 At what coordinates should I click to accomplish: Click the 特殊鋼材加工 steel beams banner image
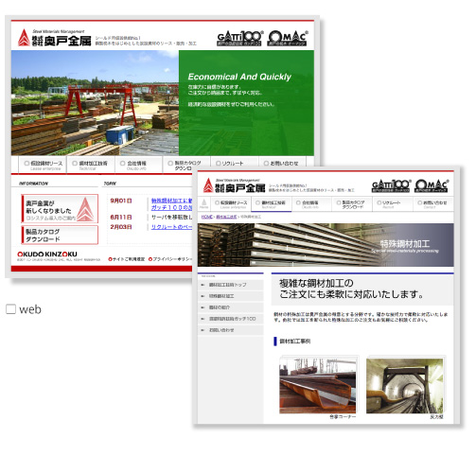[326, 245]
